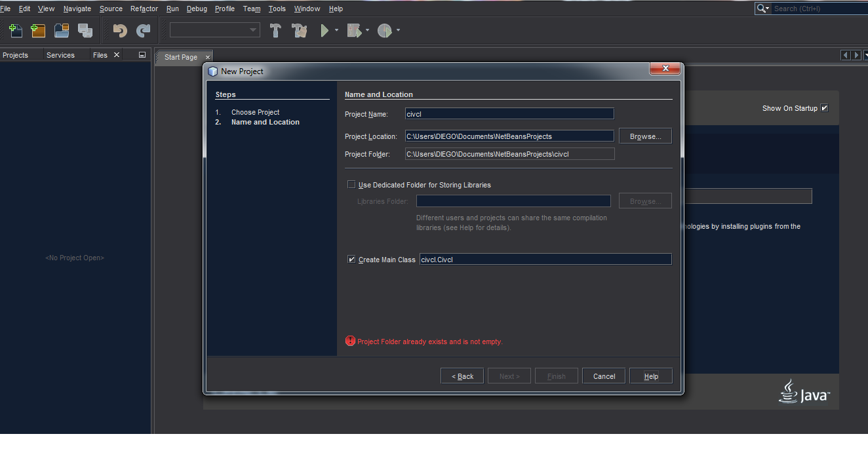Open the Source menu
This screenshot has height=470, width=868.
(111, 9)
